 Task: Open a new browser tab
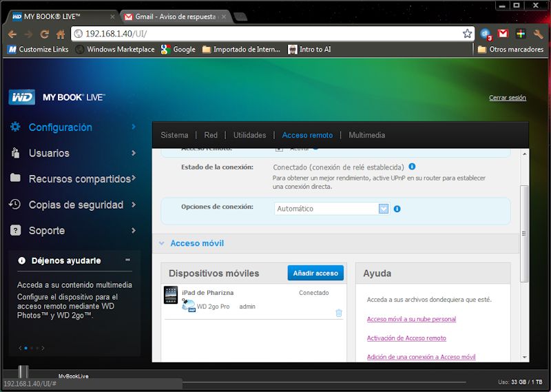[240, 17]
